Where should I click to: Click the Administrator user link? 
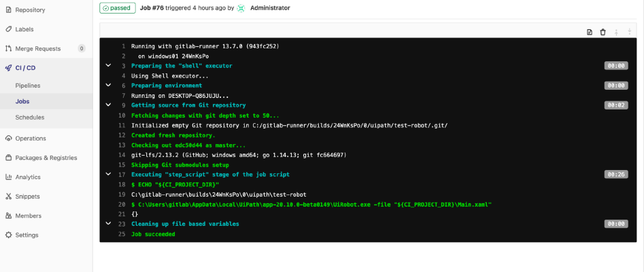[270, 7]
